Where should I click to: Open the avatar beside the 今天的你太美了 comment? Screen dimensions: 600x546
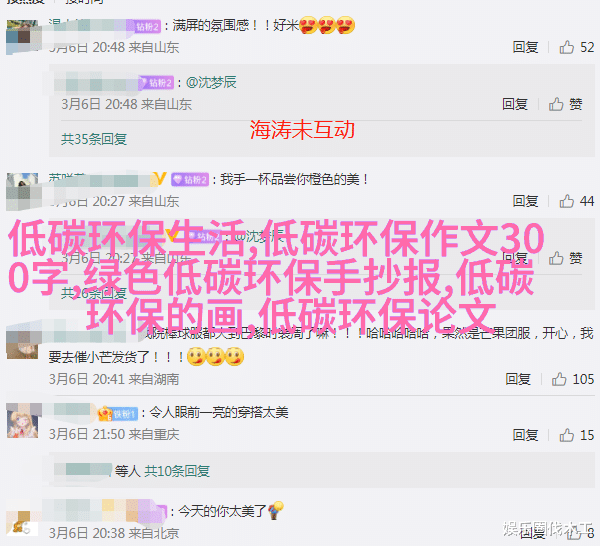(23, 521)
